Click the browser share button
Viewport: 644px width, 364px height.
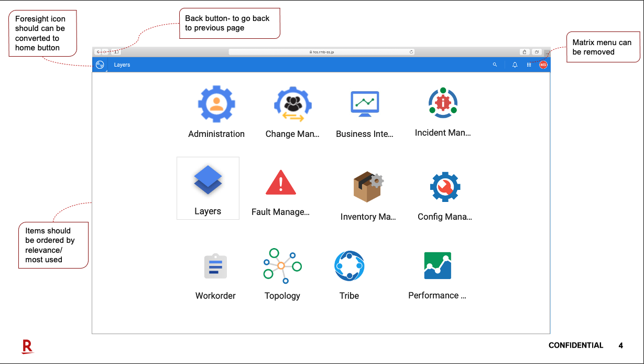[525, 52]
